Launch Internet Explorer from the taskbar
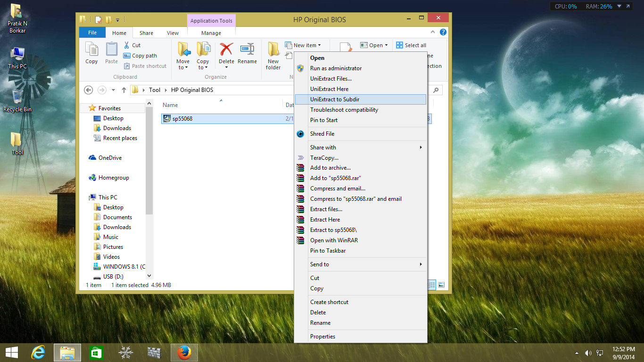 coord(38,353)
